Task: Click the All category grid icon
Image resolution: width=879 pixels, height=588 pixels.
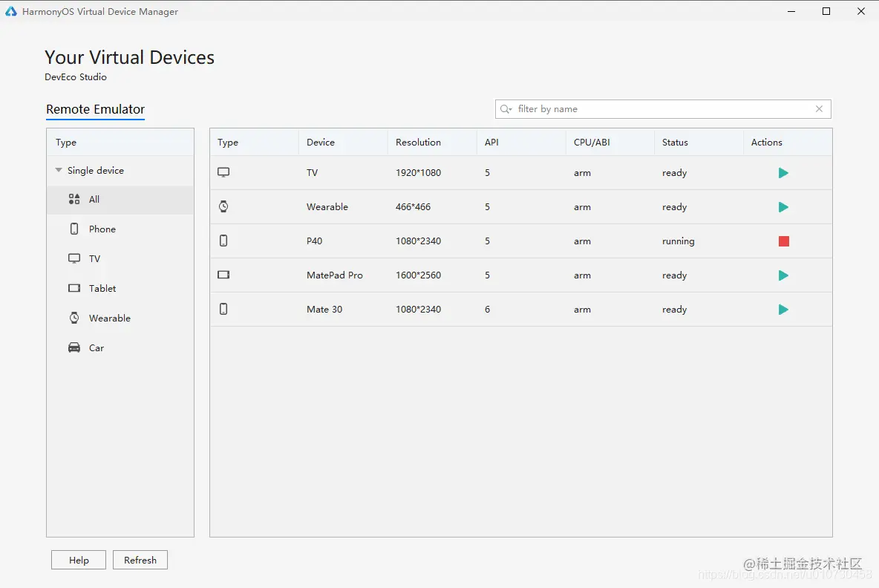Action: click(x=74, y=199)
